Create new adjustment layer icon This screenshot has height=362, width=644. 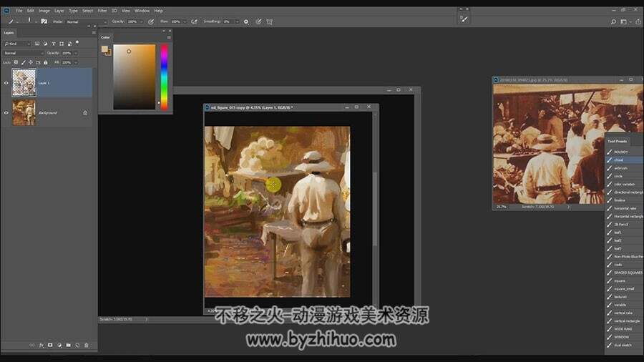(59, 345)
